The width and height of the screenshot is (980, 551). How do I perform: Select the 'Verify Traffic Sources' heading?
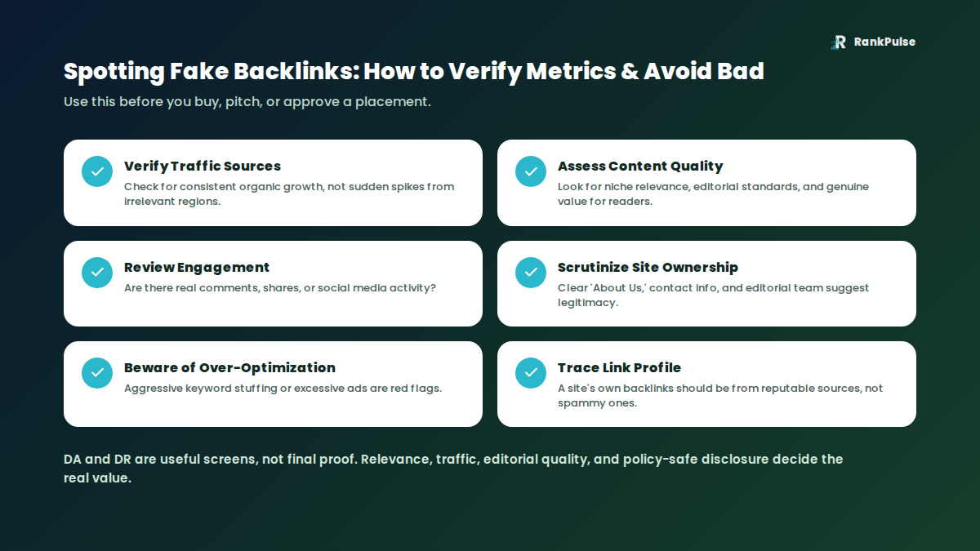[x=203, y=167]
